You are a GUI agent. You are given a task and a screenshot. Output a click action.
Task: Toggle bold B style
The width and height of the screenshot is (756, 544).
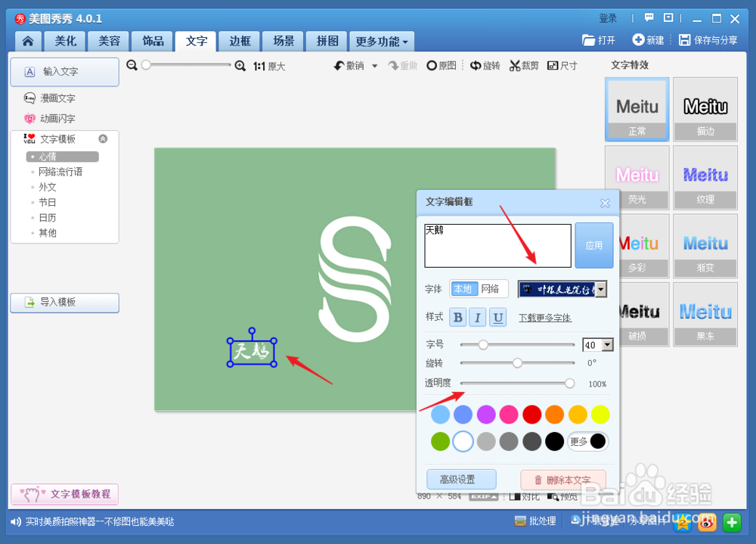tap(458, 317)
